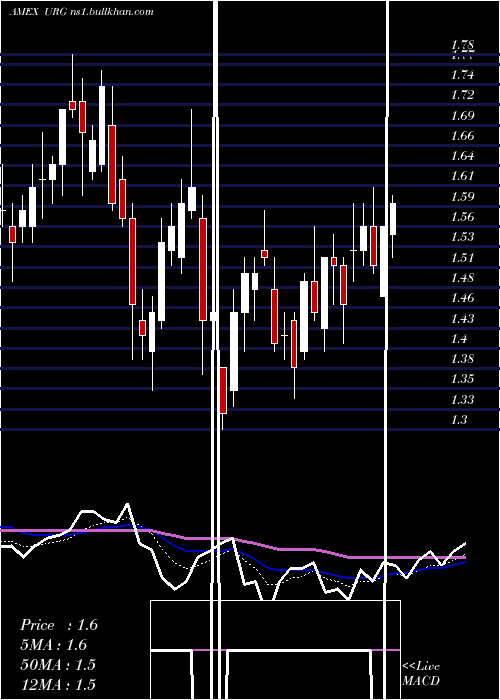Click the 1.56 price level label
Screen dimensions: 500x700
[x=462, y=217]
